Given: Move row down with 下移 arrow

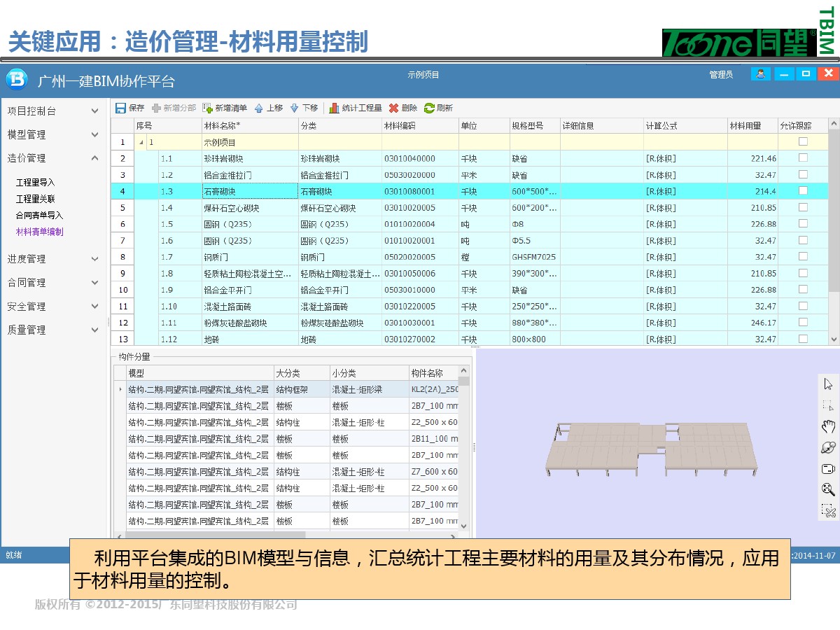Looking at the screenshot, I should (x=294, y=108).
